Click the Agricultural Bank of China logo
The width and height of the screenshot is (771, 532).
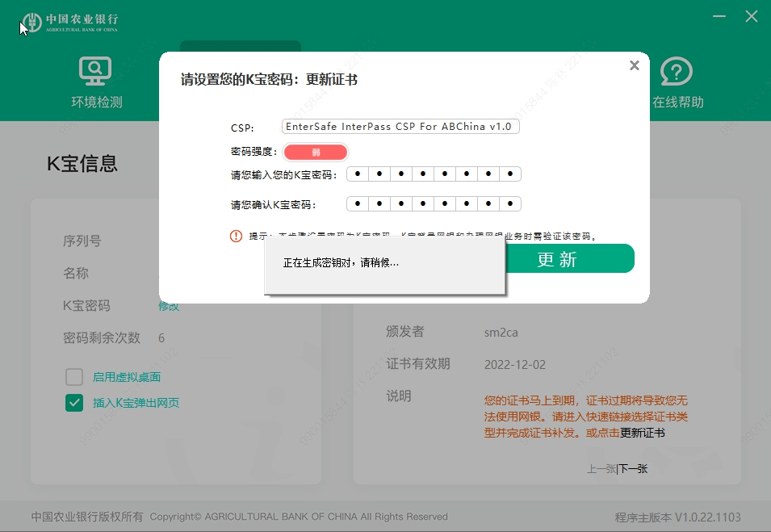pyautogui.click(x=69, y=22)
